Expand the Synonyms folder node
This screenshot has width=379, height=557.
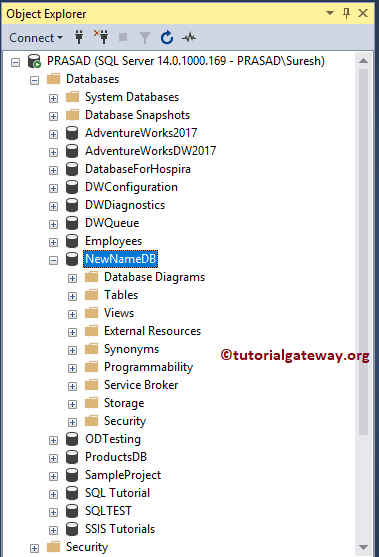[72, 350]
